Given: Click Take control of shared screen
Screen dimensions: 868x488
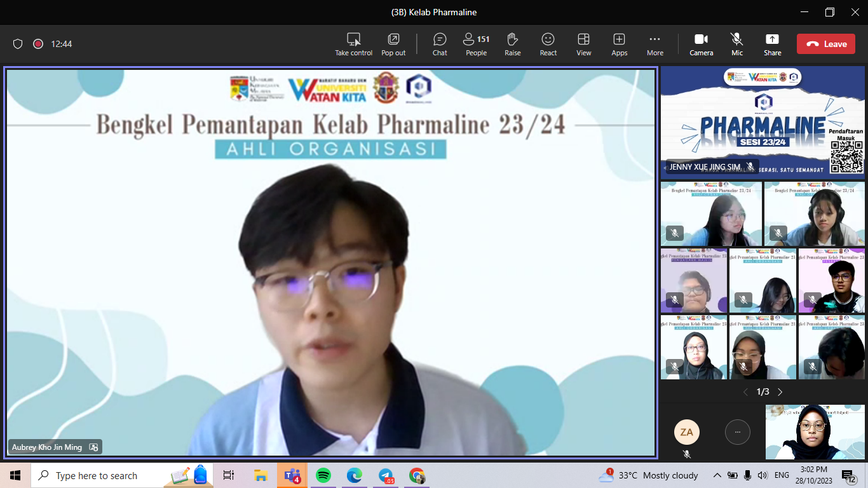Looking at the screenshot, I should pyautogui.click(x=354, y=44).
